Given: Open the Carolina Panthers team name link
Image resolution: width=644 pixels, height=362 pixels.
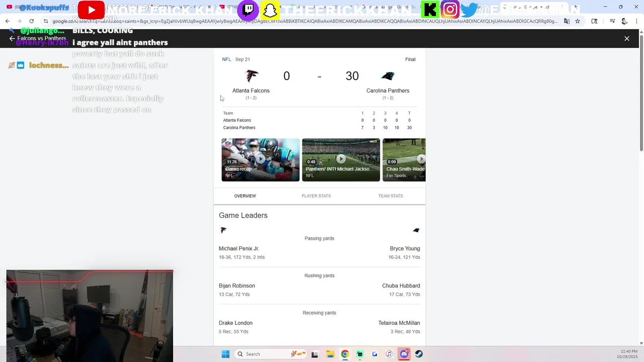Looking at the screenshot, I should (x=388, y=90).
